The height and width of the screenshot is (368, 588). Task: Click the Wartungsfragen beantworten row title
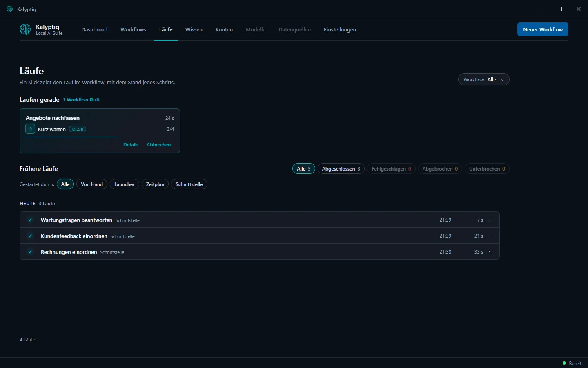point(76,220)
